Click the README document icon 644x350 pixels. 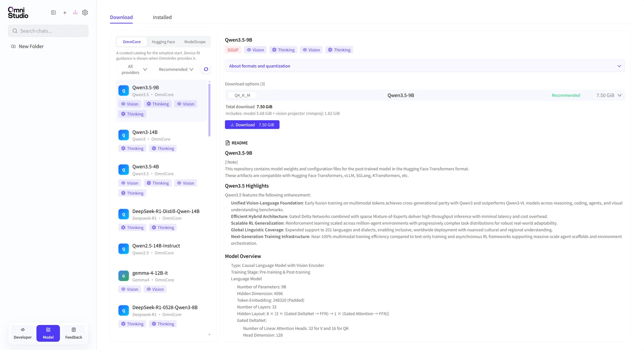click(x=228, y=143)
